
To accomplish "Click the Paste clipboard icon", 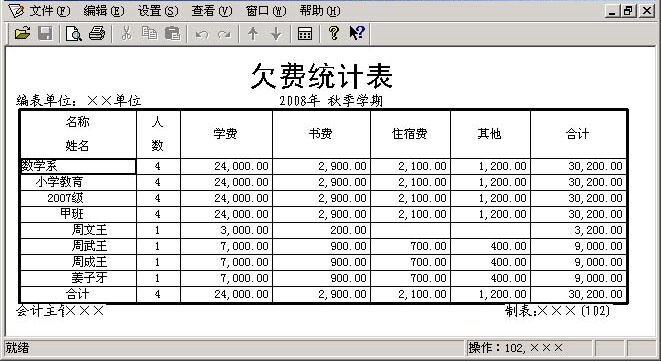I will [x=172, y=33].
